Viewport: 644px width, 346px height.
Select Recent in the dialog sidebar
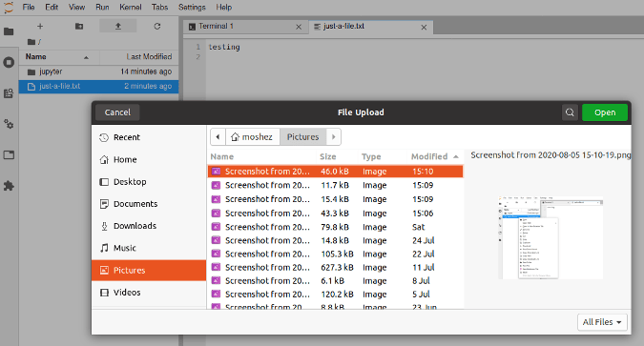coord(149,137)
